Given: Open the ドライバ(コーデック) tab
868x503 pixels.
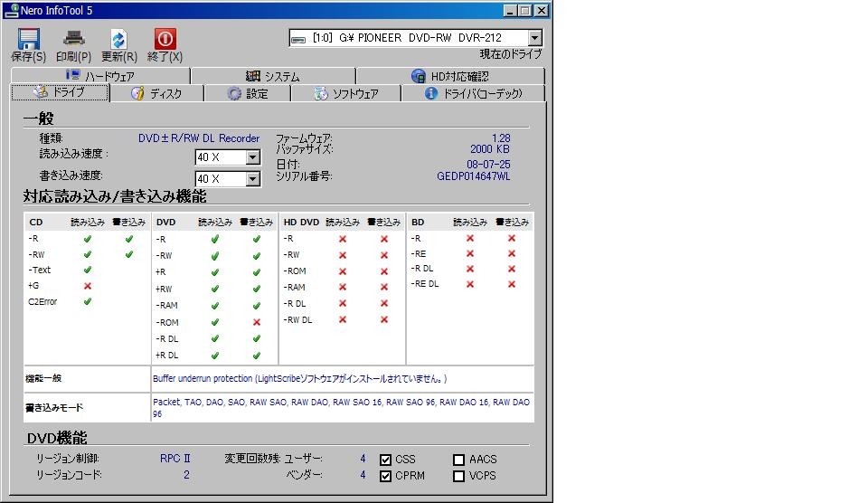Looking at the screenshot, I should (x=473, y=93).
